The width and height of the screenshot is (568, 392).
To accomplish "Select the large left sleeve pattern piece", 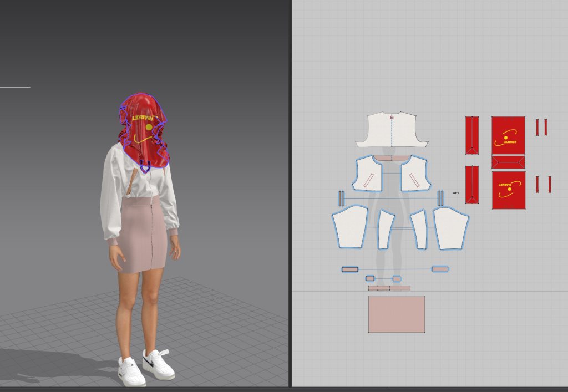I will (x=350, y=227).
